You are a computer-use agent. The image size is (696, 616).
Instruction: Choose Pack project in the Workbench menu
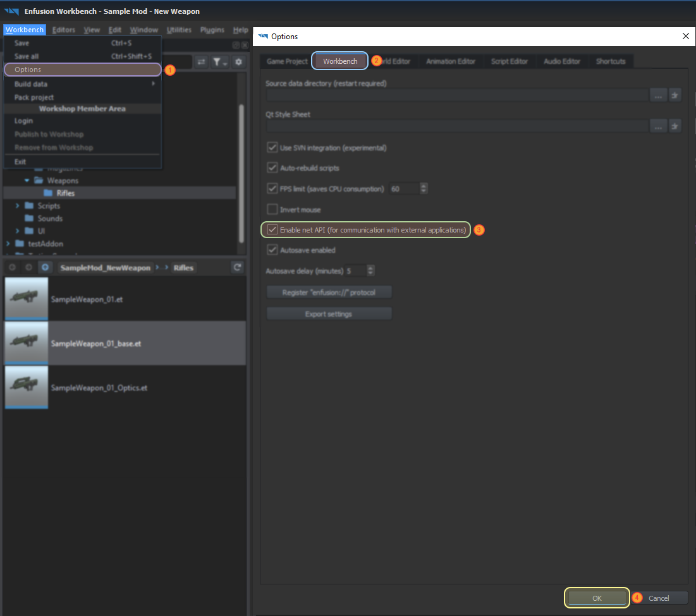83,97
